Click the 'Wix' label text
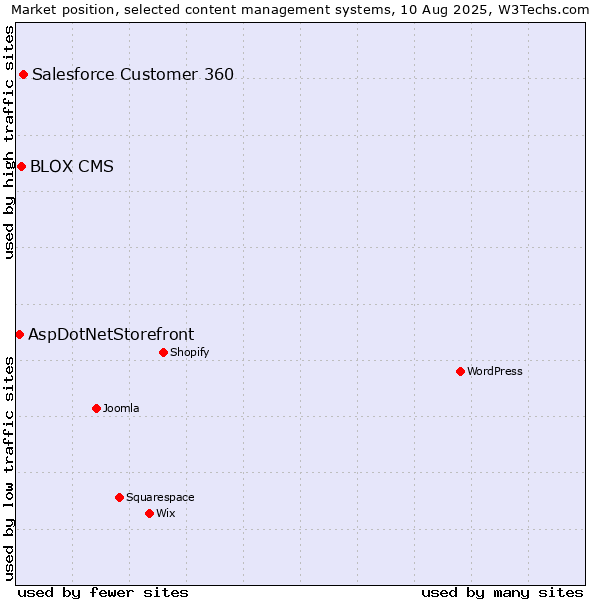The height and width of the screenshot is (600, 600). (166, 513)
